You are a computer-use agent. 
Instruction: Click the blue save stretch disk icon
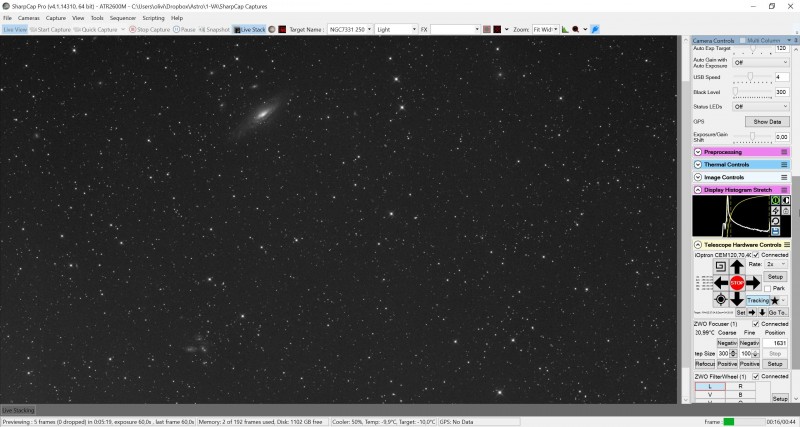[x=775, y=231]
